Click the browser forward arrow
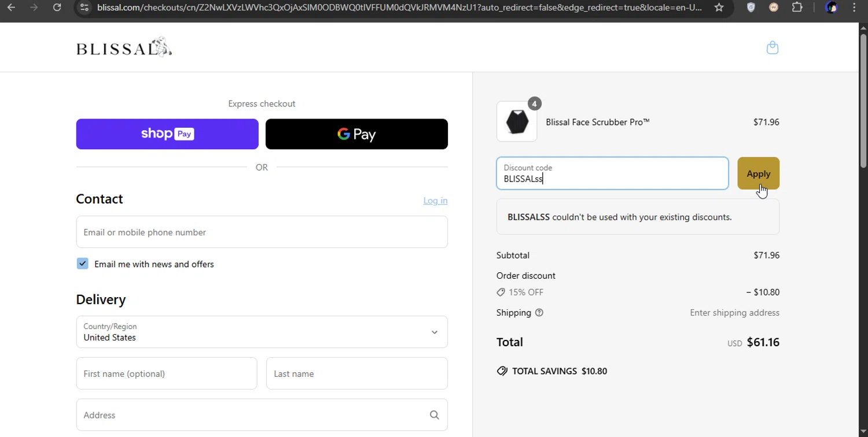Viewport: 868px width, 437px height. point(34,8)
